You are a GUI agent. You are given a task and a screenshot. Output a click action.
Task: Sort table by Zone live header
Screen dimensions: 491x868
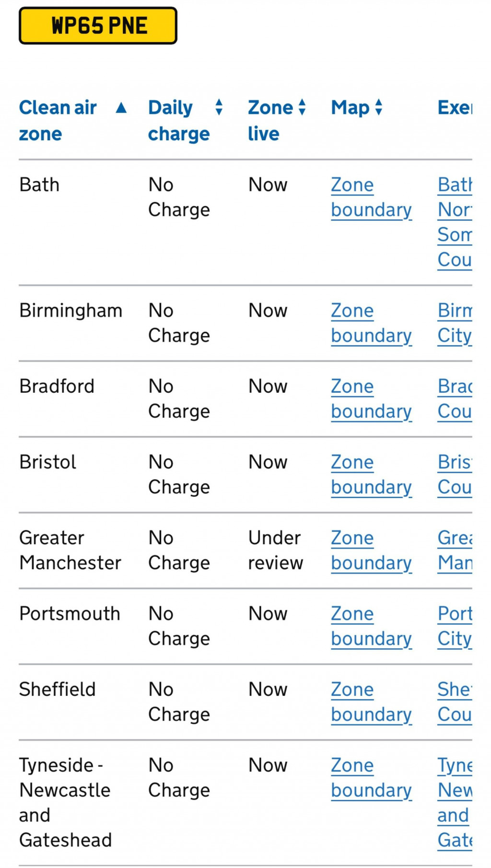(x=270, y=120)
